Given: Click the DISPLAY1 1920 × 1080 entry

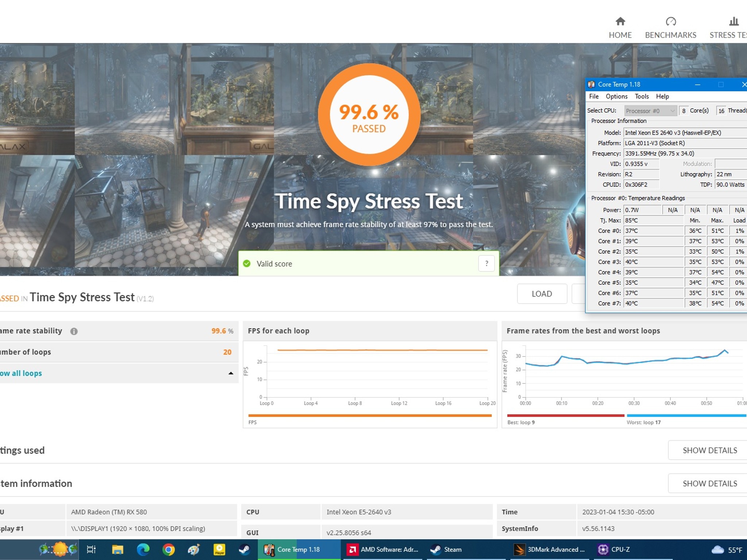Looking at the screenshot, I should coord(138,529).
